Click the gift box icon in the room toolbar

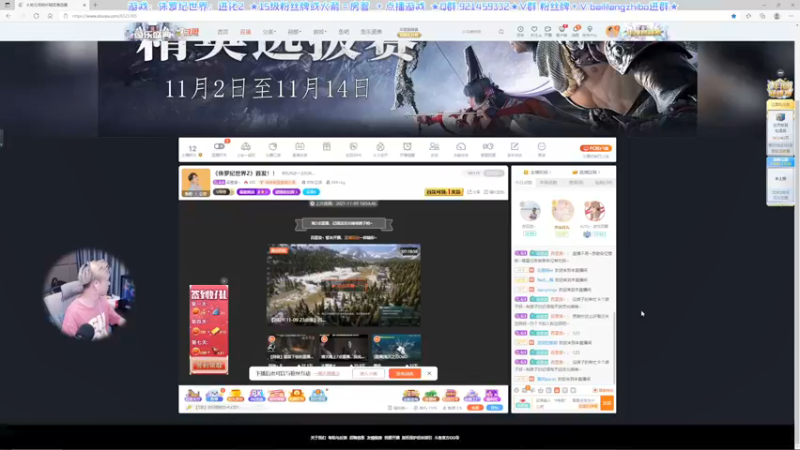coord(327,147)
